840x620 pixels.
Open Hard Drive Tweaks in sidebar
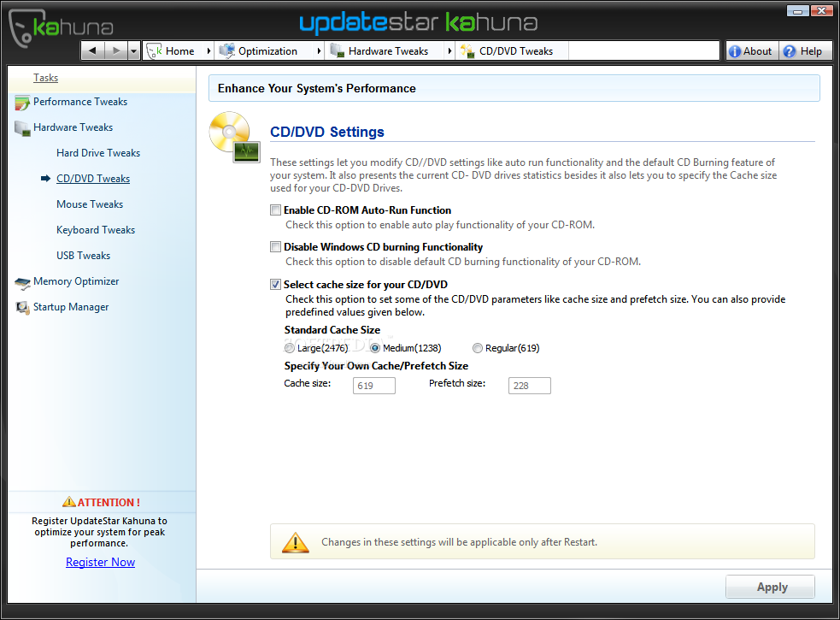click(x=98, y=153)
